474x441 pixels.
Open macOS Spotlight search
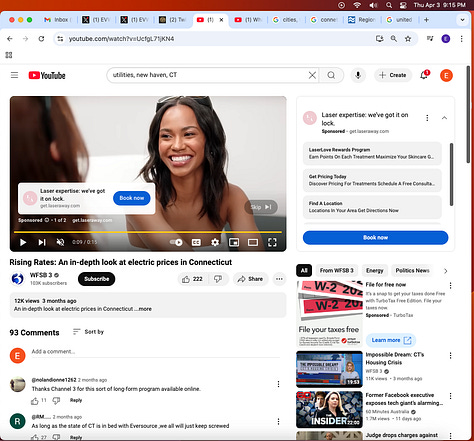click(x=389, y=5)
